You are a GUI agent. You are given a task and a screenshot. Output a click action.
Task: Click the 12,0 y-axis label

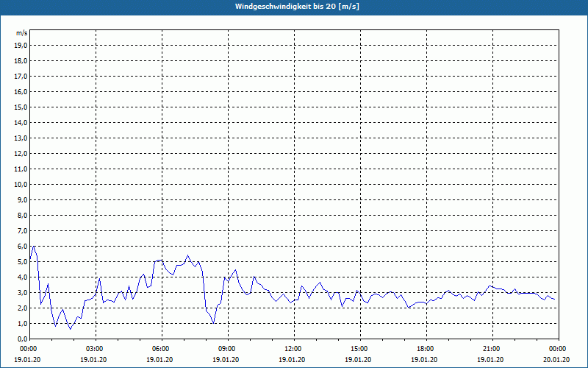click(x=21, y=154)
